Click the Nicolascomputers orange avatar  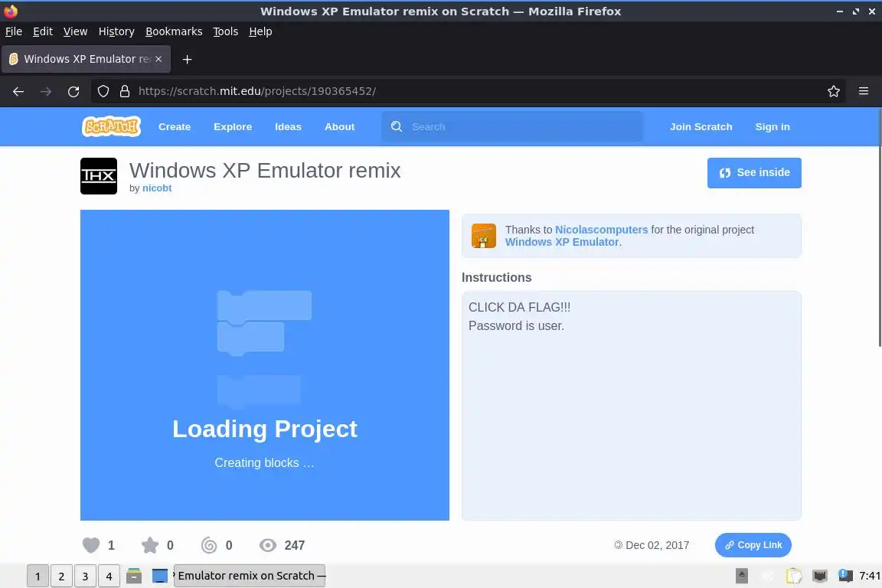click(x=484, y=236)
